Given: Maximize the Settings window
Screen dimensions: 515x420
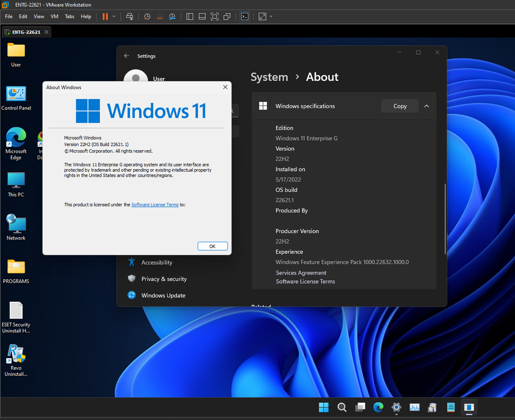Looking at the screenshot, I should [418, 52].
